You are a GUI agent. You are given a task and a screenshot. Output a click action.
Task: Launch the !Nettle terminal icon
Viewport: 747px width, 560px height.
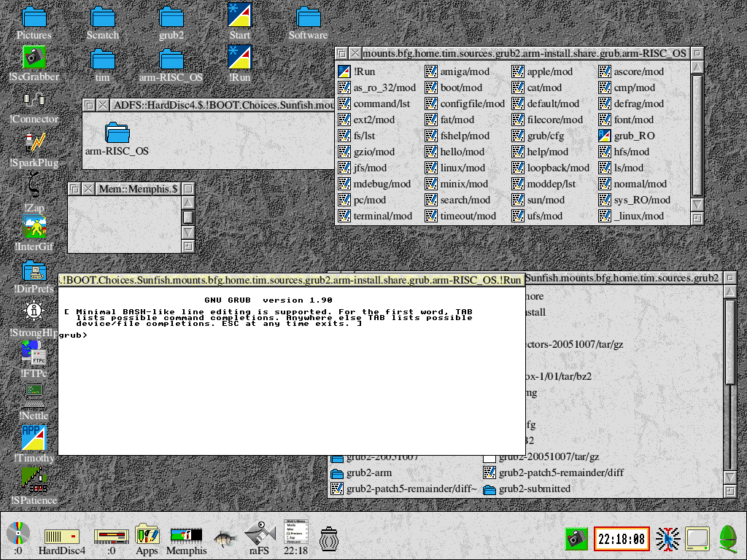[34, 402]
